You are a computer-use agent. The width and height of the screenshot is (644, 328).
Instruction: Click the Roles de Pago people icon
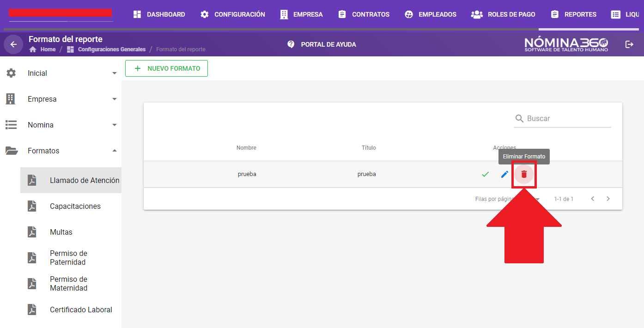tap(477, 14)
